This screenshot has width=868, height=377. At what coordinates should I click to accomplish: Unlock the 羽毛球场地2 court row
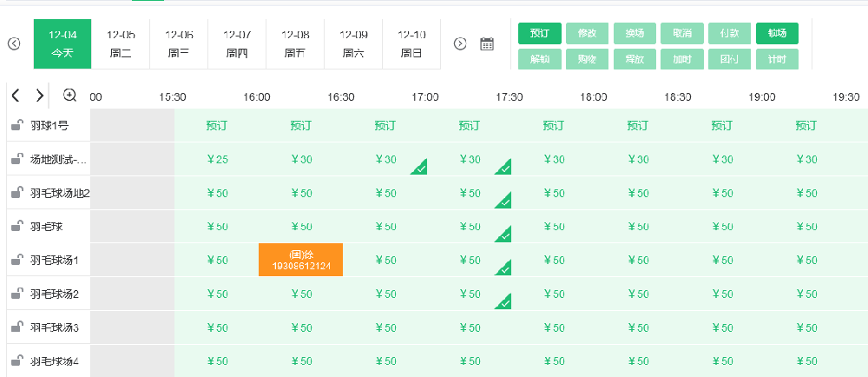[16, 193]
